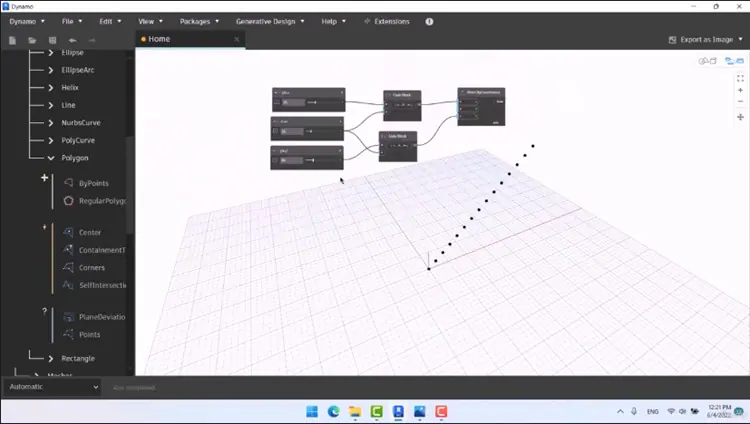Switch to graph view navigation icon
Image resolution: width=750 pixels, height=424 pixels.
tap(734, 61)
